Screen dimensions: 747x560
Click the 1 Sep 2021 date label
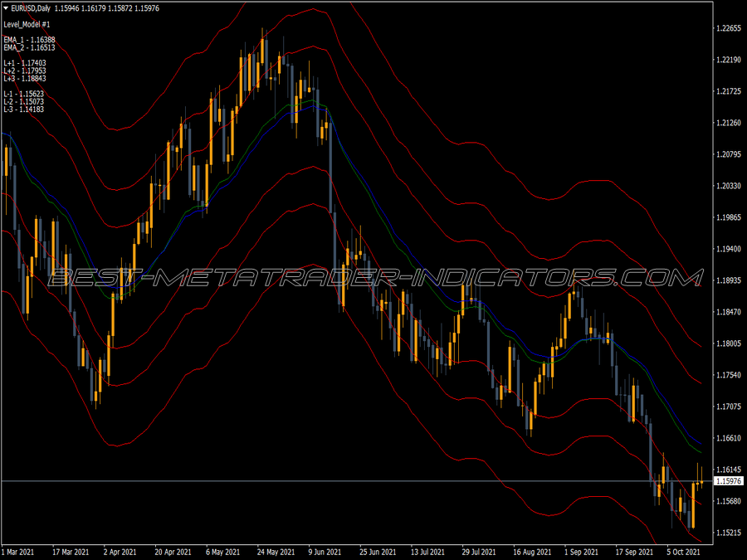[x=581, y=553]
